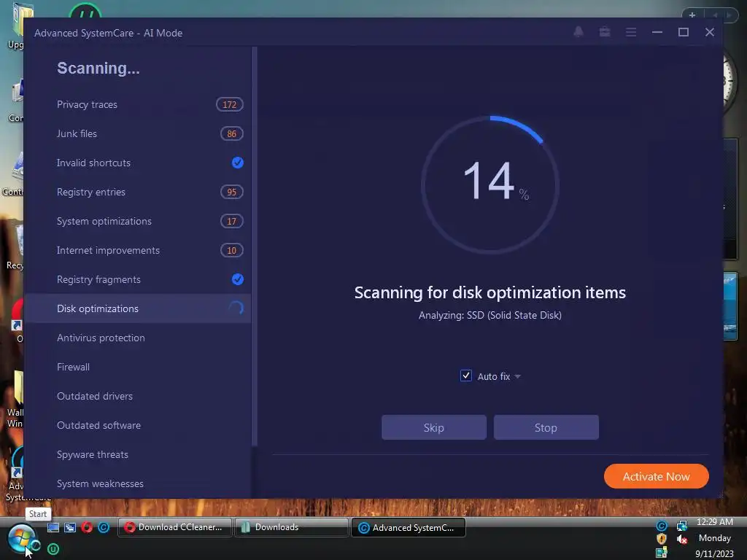Click the Windows Start orb

(21, 539)
